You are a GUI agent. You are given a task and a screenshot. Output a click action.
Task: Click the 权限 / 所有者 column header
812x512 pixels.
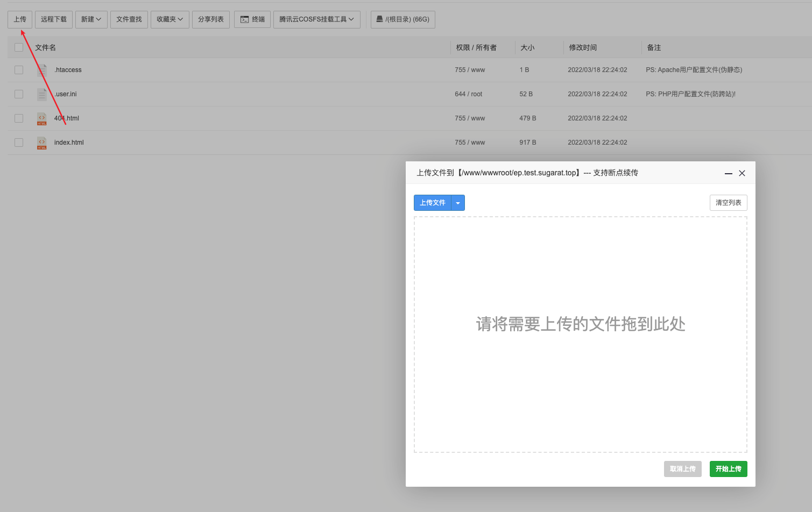tap(476, 48)
